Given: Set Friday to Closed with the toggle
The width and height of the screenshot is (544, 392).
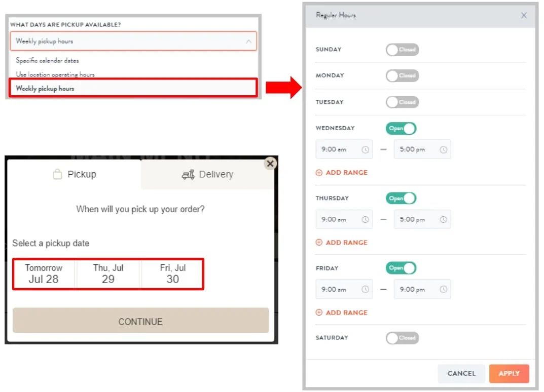Looking at the screenshot, I should [401, 268].
